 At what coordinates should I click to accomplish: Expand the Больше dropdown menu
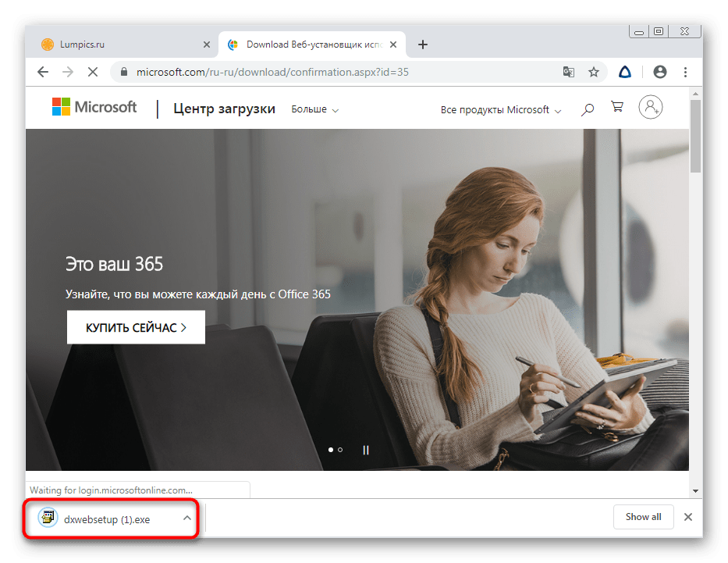(314, 109)
